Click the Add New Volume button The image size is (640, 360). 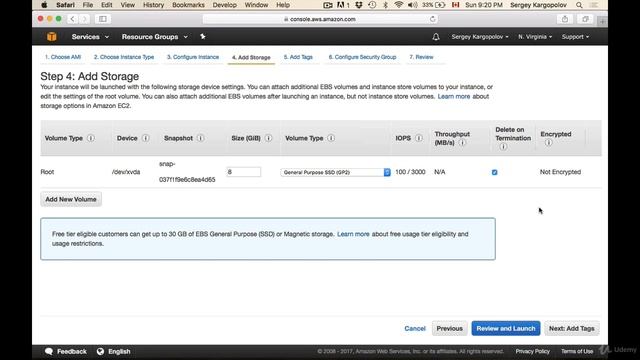(x=71, y=199)
